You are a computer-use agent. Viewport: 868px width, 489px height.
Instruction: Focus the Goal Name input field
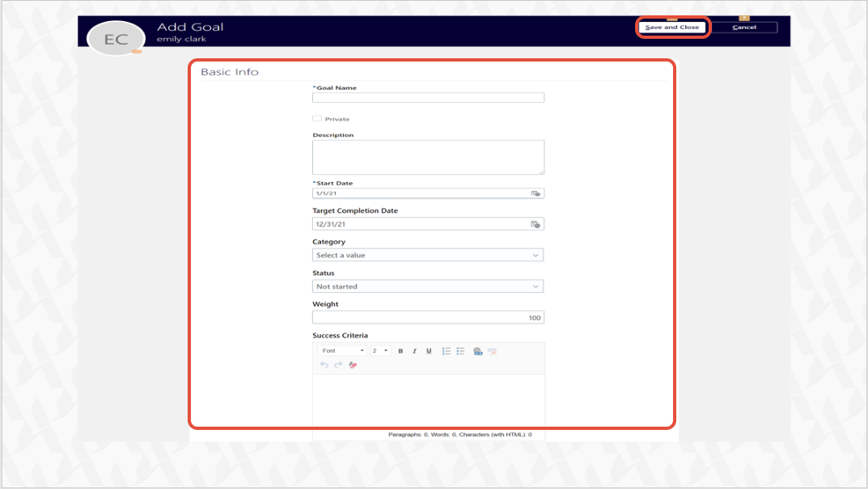pos(428,97)
